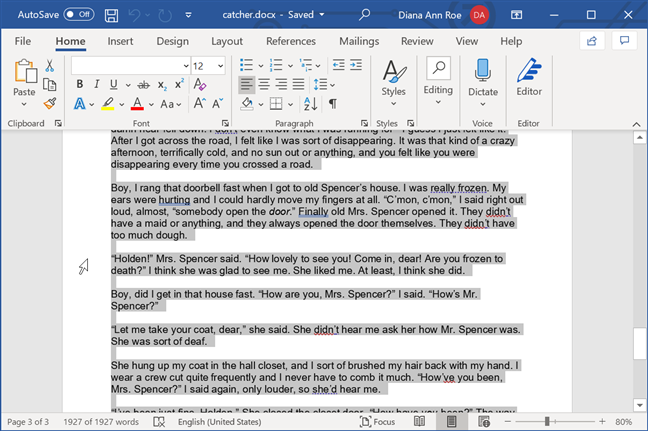
Task: Open numbered list style dropdown
Action: coord(291,66)
